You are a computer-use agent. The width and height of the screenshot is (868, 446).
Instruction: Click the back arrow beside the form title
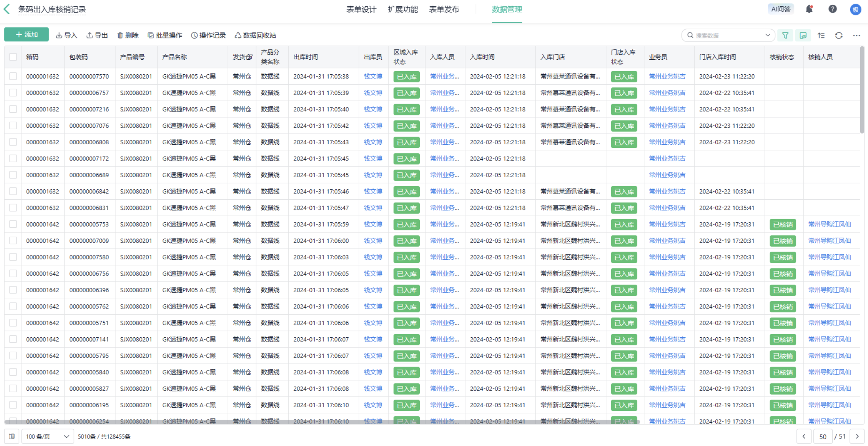(x=7, y=9)
